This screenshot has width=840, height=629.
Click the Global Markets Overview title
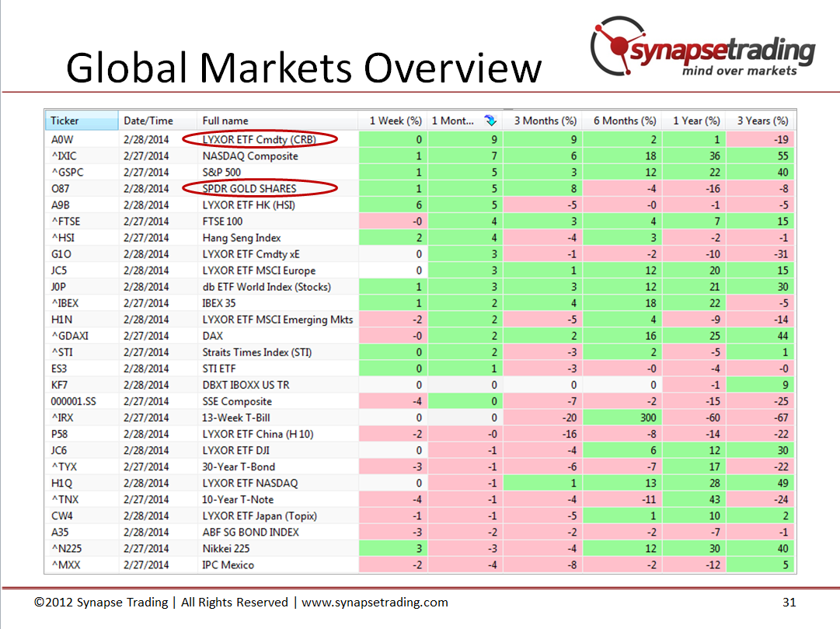(x=303, y=68)
